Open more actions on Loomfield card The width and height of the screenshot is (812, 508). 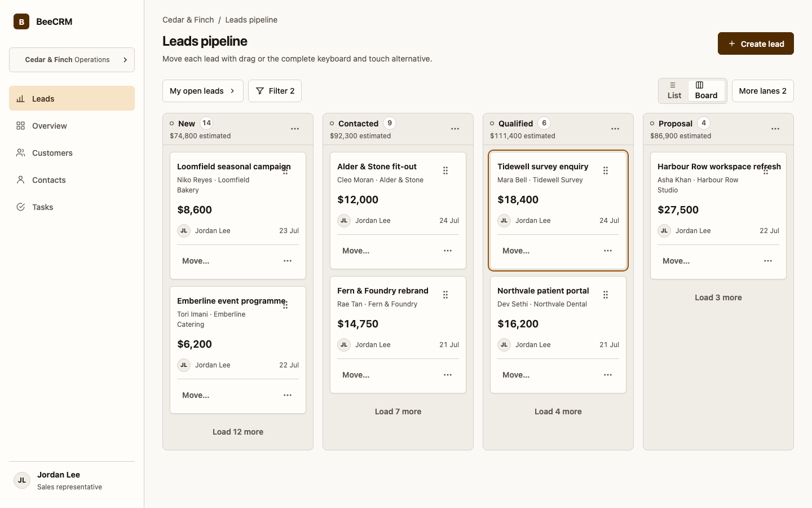[288, 261]
